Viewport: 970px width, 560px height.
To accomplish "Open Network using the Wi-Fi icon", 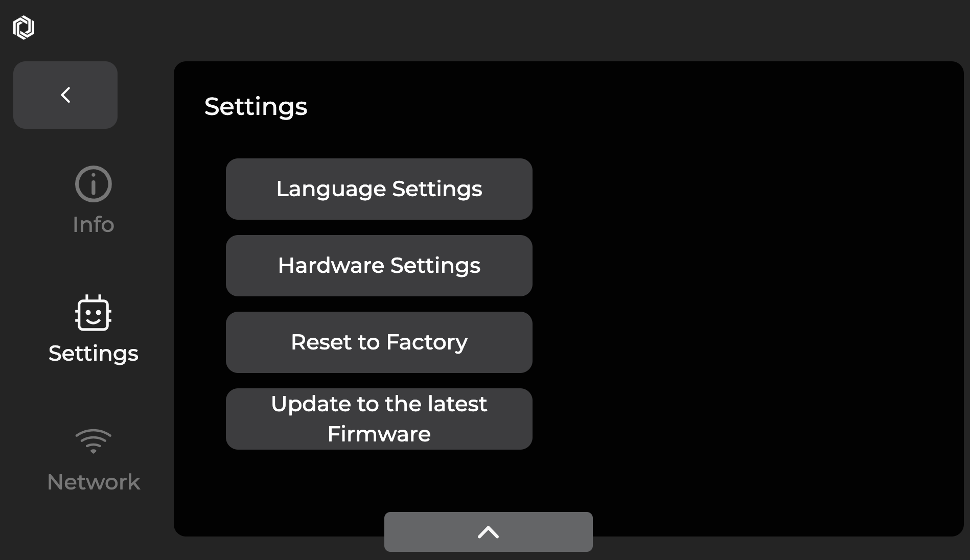I will coord(94,441).
